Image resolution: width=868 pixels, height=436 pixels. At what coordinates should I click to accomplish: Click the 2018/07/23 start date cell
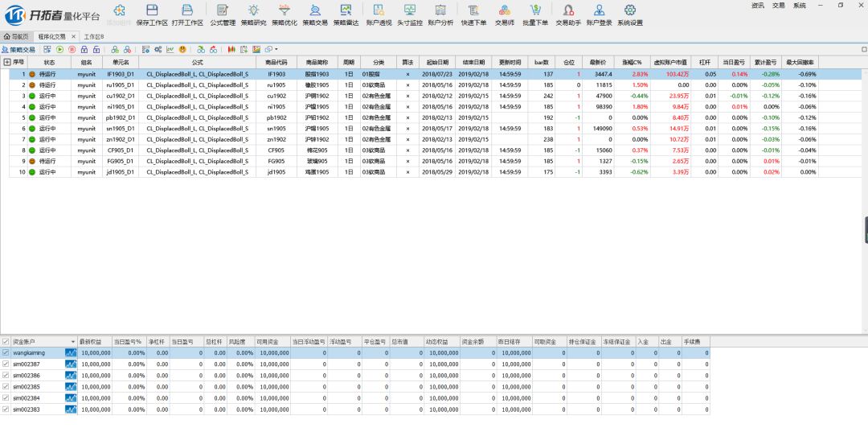point(437,74)
